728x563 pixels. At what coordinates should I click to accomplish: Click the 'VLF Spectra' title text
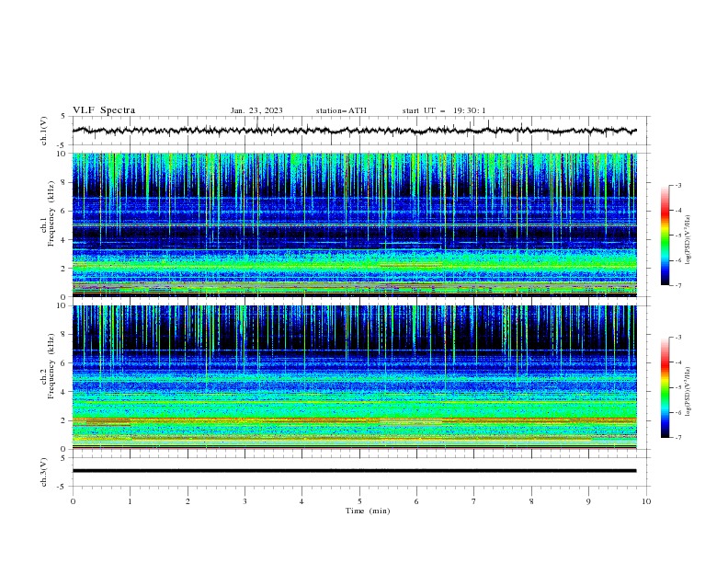click(104, 110)
